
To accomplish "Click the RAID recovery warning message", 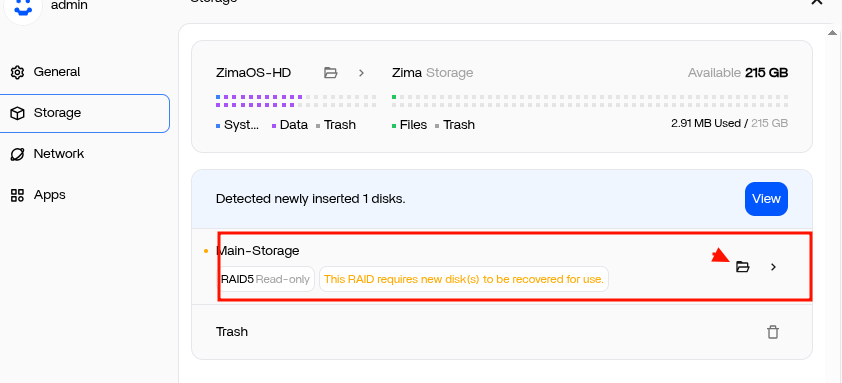I will (464, 279).
